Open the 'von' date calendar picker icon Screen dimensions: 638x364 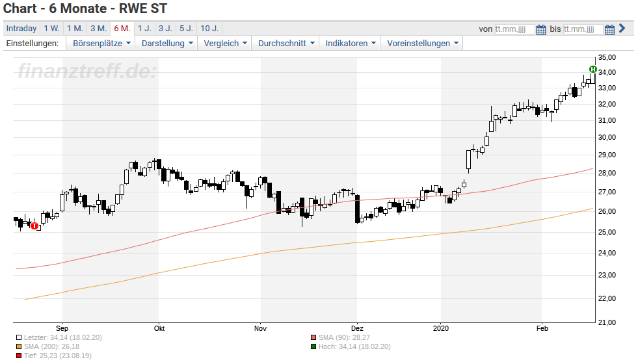click(540, 29)
